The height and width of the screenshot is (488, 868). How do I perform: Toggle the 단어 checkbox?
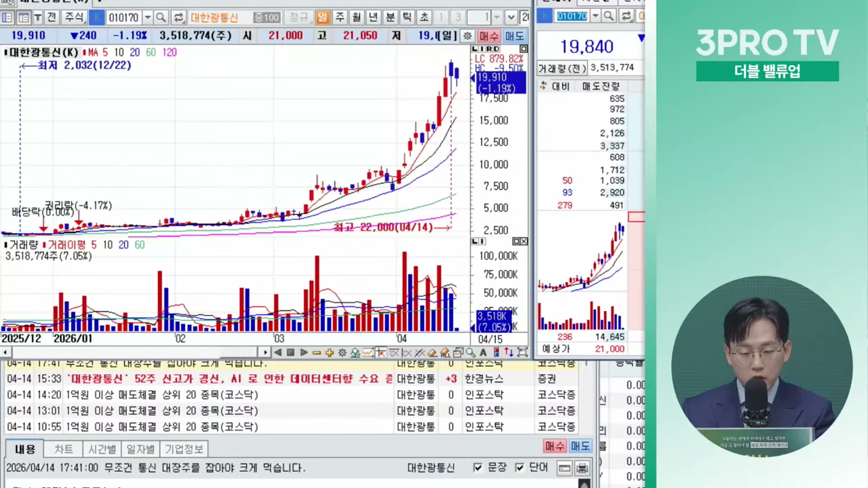point(519,468)
